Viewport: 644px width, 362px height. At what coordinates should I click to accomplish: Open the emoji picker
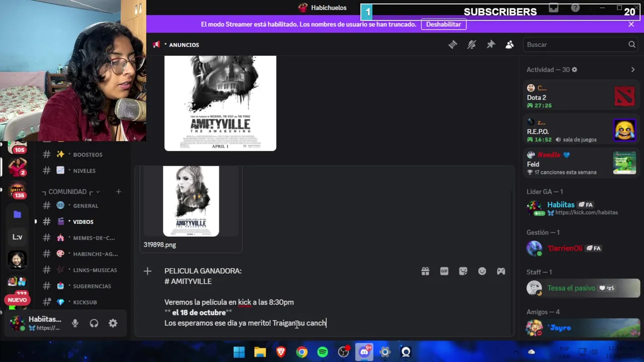(x=482, y=271)
